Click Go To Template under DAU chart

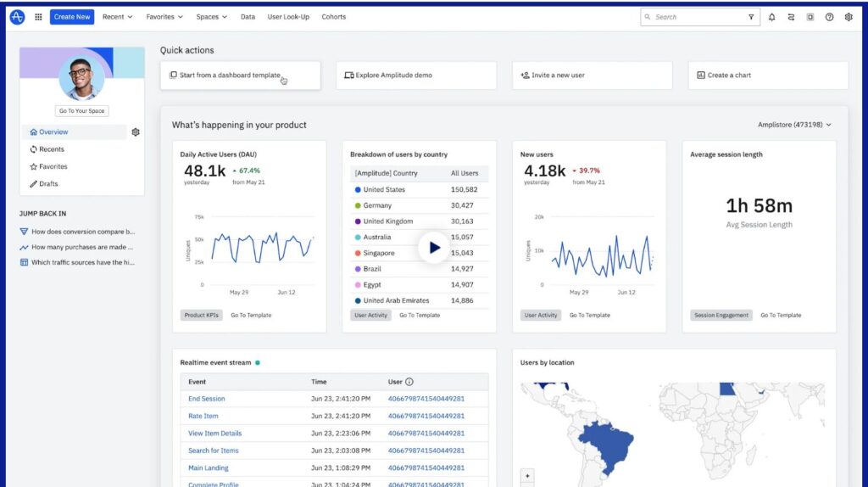(x=251, y=316)
